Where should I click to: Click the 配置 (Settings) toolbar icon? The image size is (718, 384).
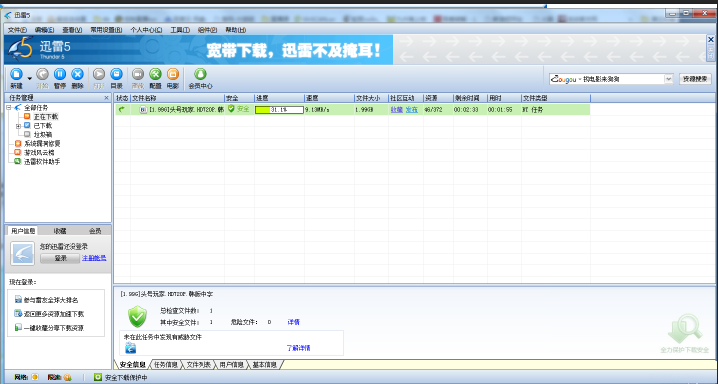[155, 75]
